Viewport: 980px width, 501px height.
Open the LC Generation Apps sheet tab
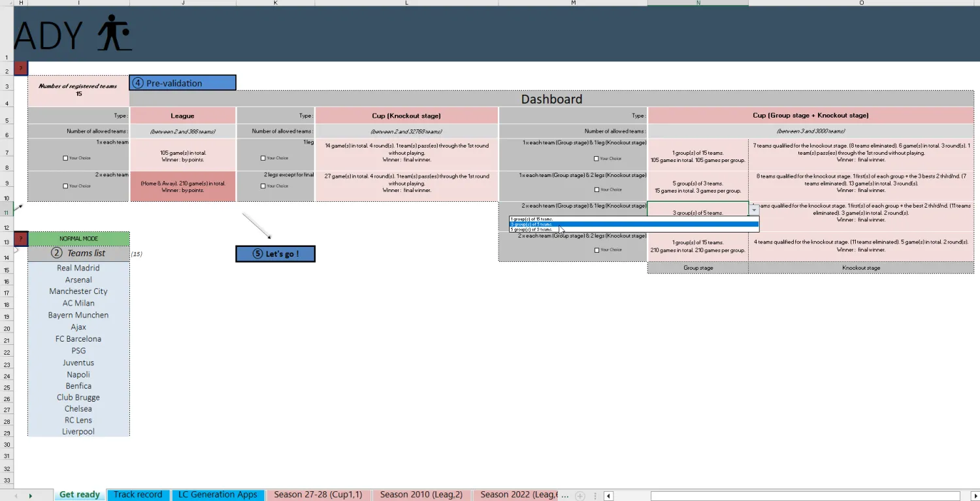218,494
